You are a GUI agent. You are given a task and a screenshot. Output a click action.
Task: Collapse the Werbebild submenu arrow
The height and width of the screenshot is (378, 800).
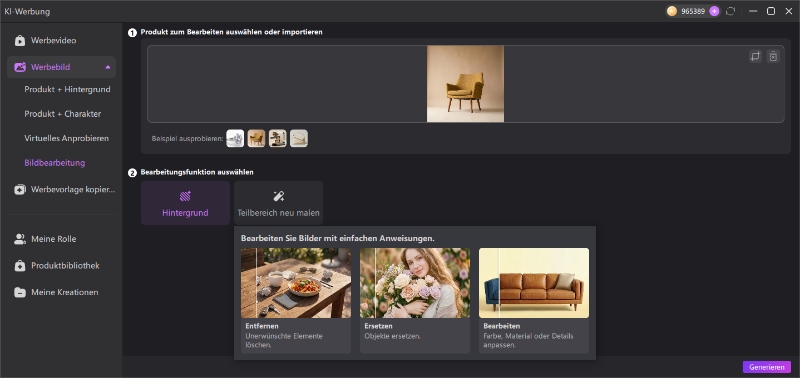[x=108, y=67]
